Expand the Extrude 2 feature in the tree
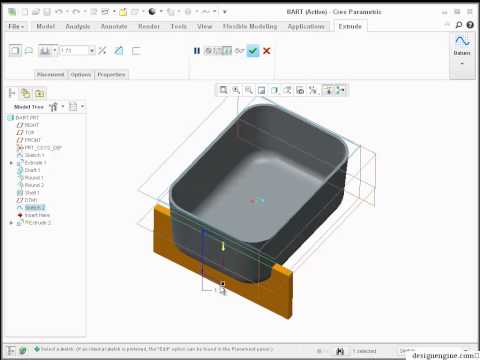 click(11, 223)
